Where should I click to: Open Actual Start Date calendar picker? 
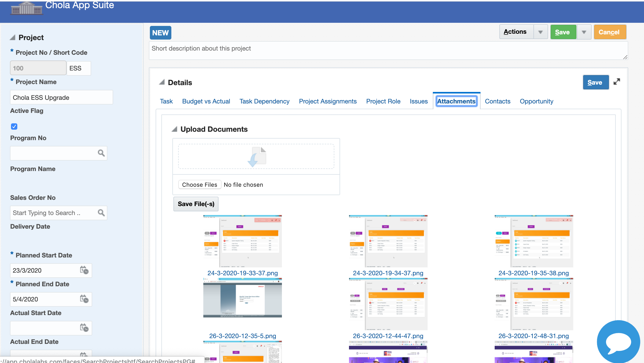point(84,328)
